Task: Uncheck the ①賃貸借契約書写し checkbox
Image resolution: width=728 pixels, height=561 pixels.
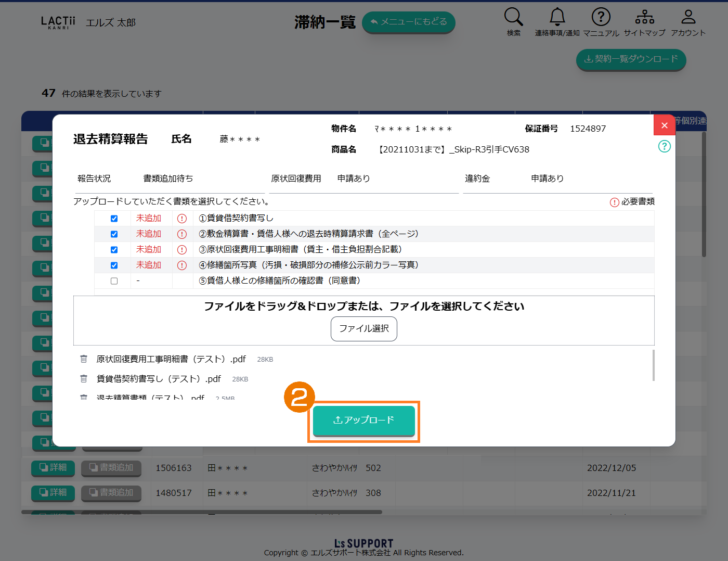Action: 114,219
